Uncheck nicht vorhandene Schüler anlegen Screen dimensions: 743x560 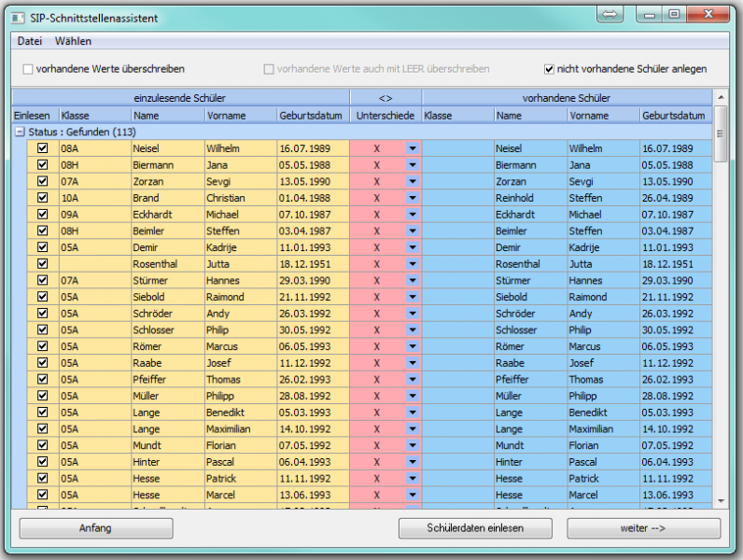(549, 69)
